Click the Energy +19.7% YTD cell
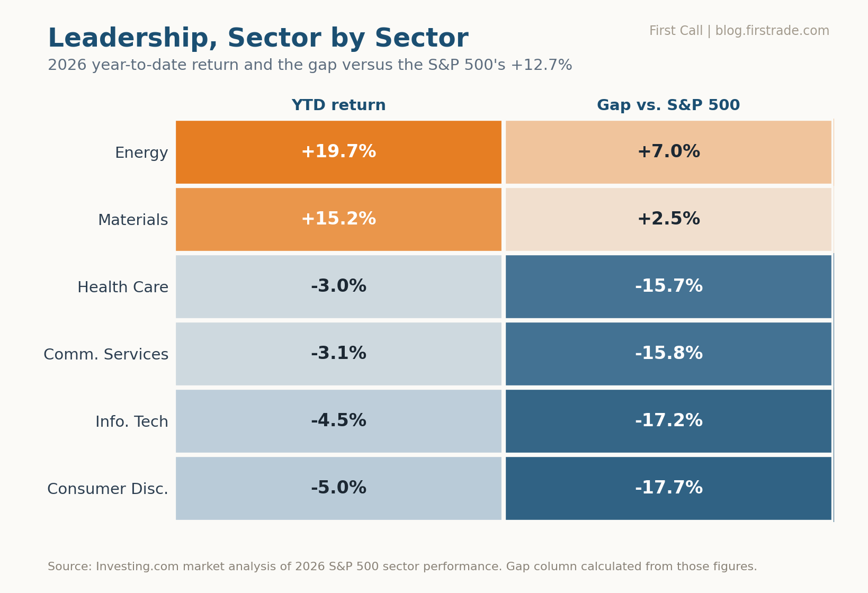The image size is (868, 593). tap(338, 152)
